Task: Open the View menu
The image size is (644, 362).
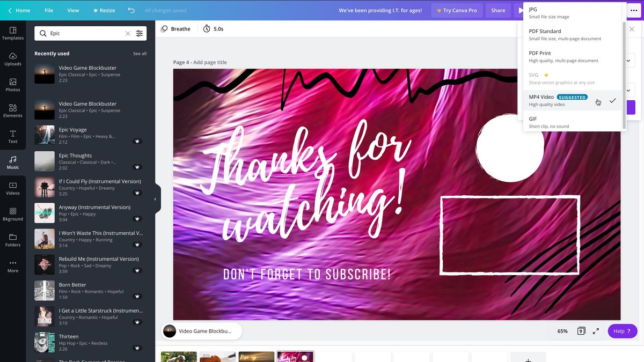Action: [72, 10]
